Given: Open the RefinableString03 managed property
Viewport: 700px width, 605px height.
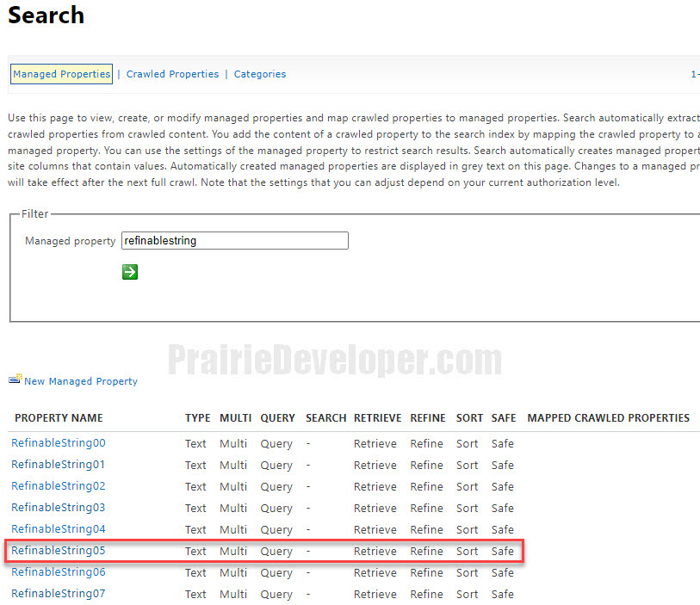Looking at the screenshot, I should click(x=58, y=507).
